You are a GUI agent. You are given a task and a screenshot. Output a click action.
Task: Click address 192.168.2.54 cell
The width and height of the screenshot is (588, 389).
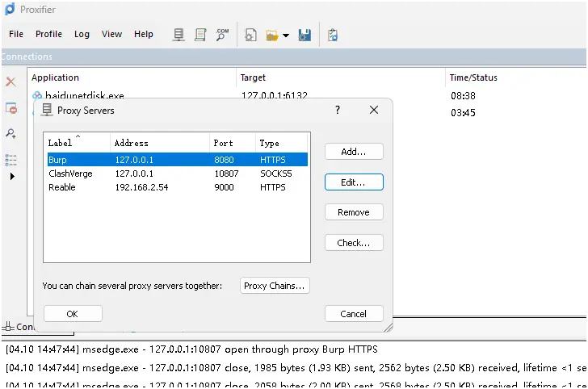[x=141, y=187]
